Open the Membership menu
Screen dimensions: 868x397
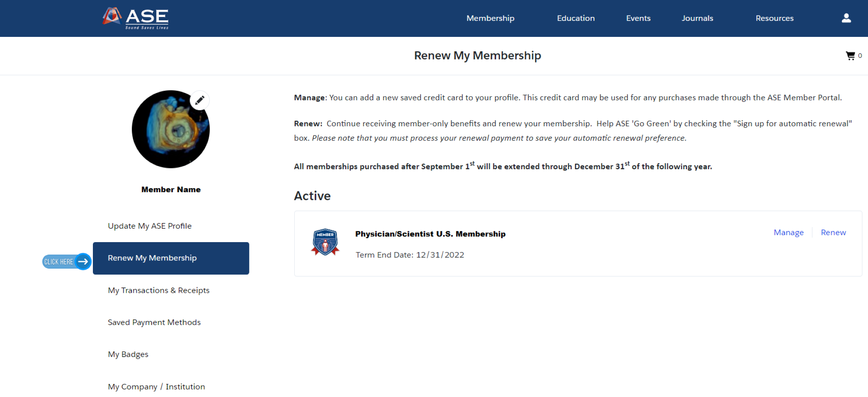point(490,18)
